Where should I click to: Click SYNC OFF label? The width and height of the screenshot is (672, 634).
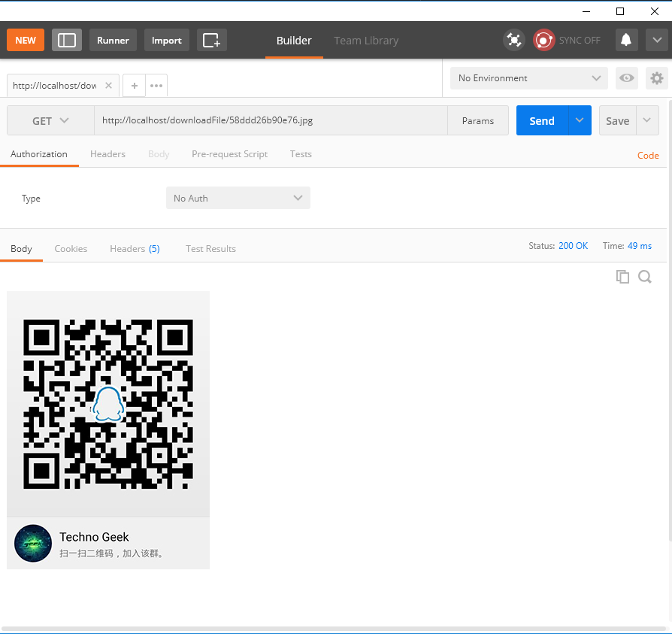pyautogui.click(x=580, y=41)
